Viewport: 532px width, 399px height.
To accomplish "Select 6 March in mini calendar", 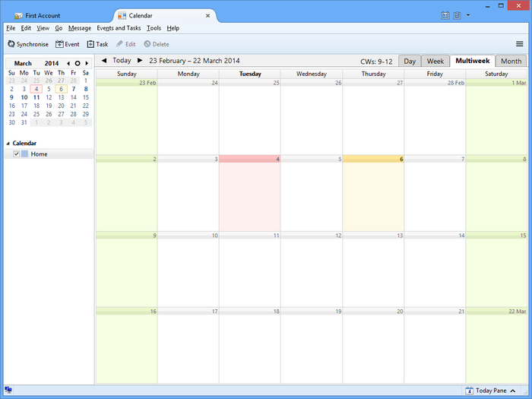I will tap(61, 89).
